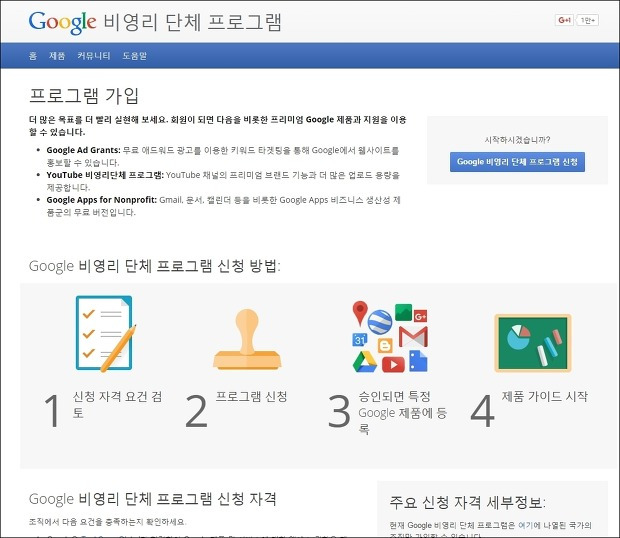
Task: Click the small red G+ icon
Action: point(420,316)
